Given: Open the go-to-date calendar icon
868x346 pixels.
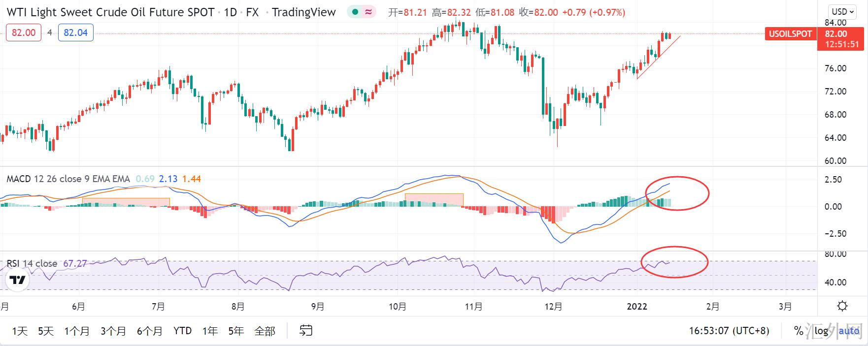Looking at the screenshot, I should pyautogui.click(x=306, y=331).
